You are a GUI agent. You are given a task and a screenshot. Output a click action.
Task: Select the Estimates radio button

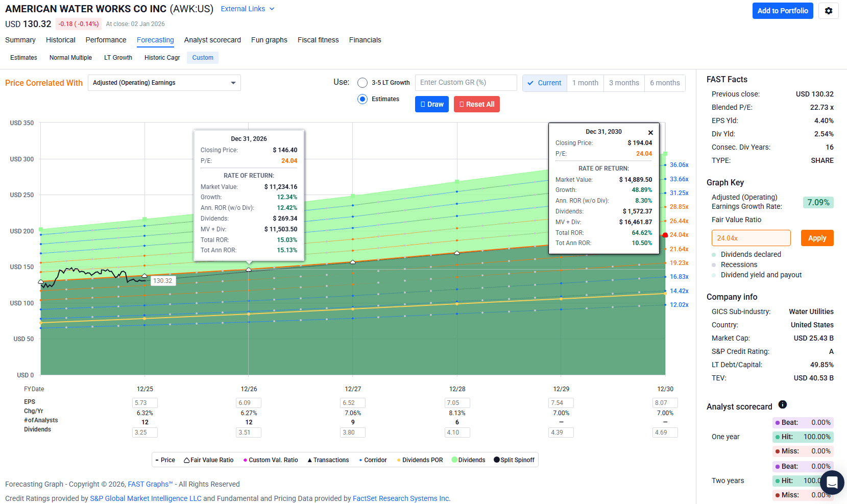point(362,99)
